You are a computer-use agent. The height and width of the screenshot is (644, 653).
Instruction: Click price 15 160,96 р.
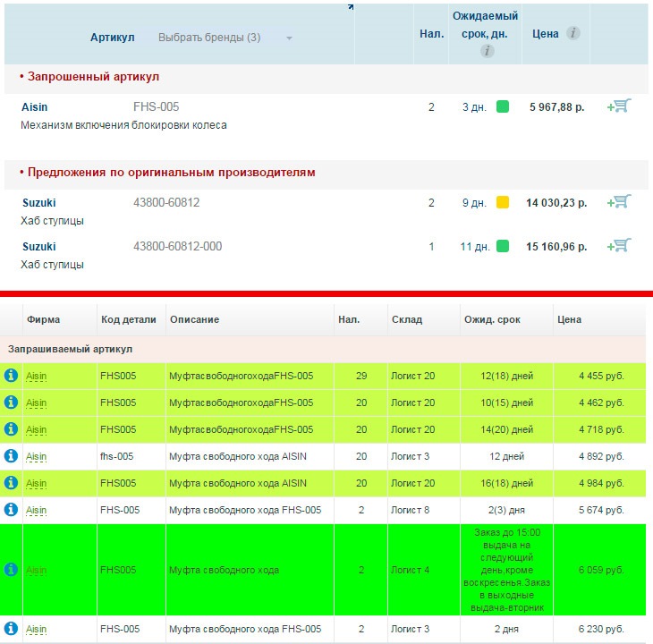(x=556, y=247)
